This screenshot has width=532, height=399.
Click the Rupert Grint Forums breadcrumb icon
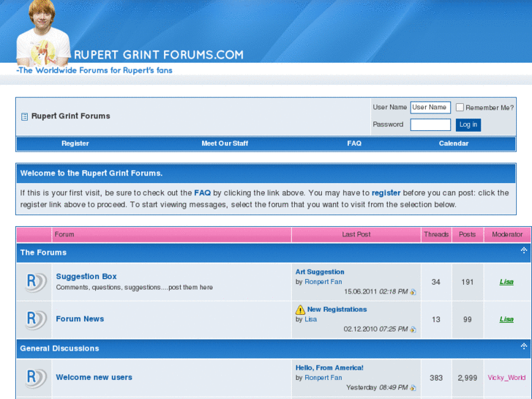24,117
